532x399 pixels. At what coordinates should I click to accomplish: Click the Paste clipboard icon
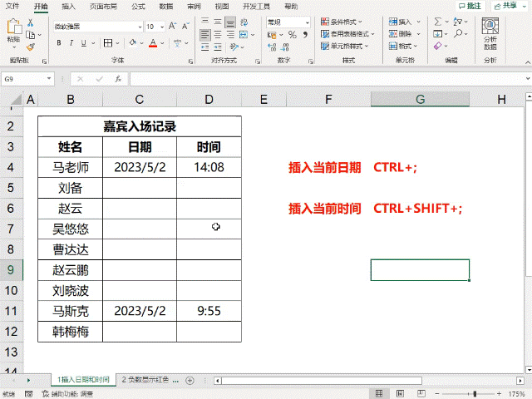tap(14, 27)
